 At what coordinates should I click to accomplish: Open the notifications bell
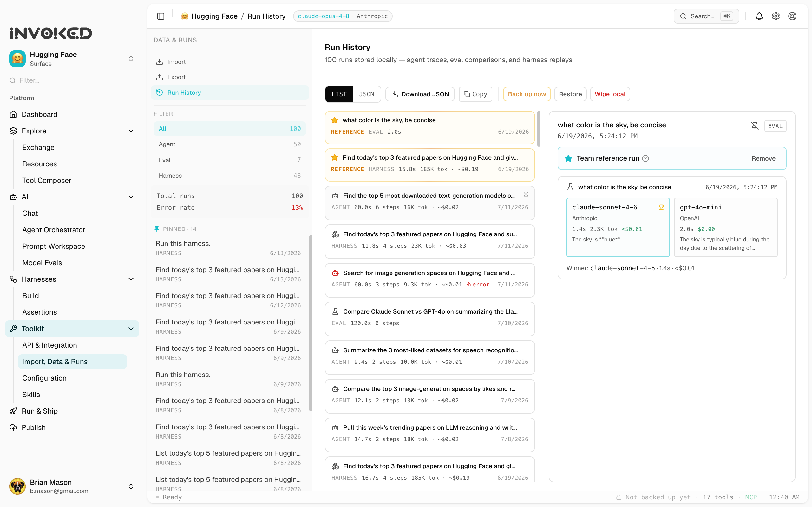click(759, 16)
